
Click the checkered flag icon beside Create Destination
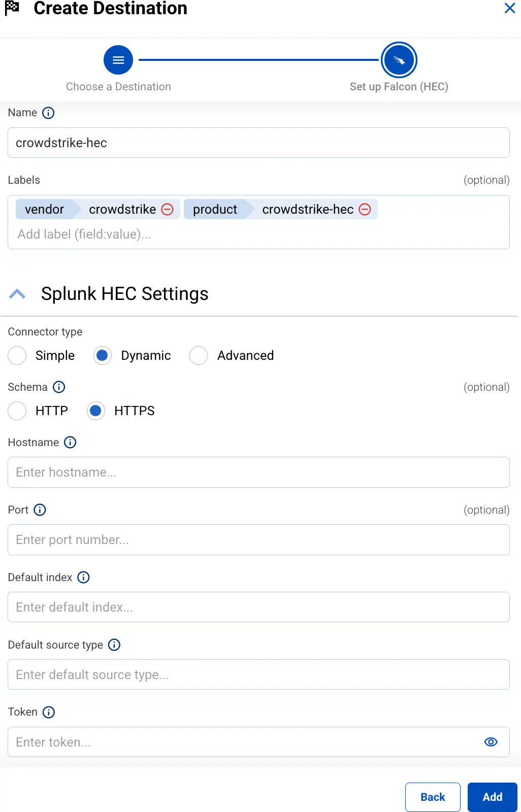point(12,8)
